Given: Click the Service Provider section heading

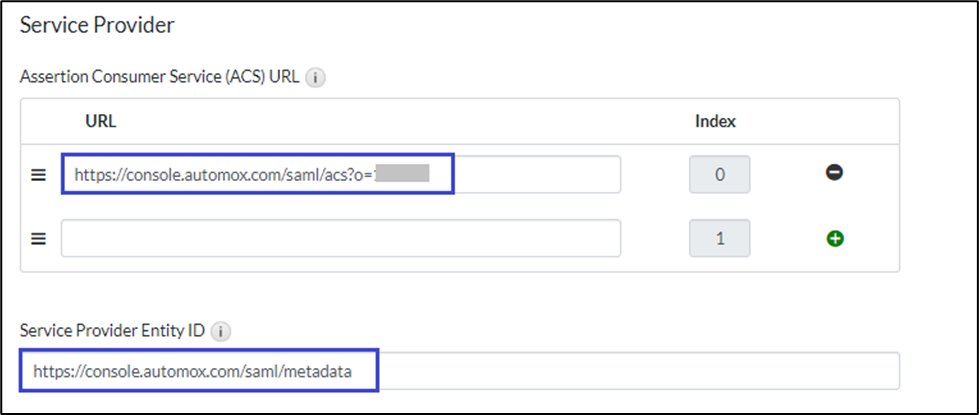Looking at the screenshot, I should pyautogui.click(x=98, y=26).
